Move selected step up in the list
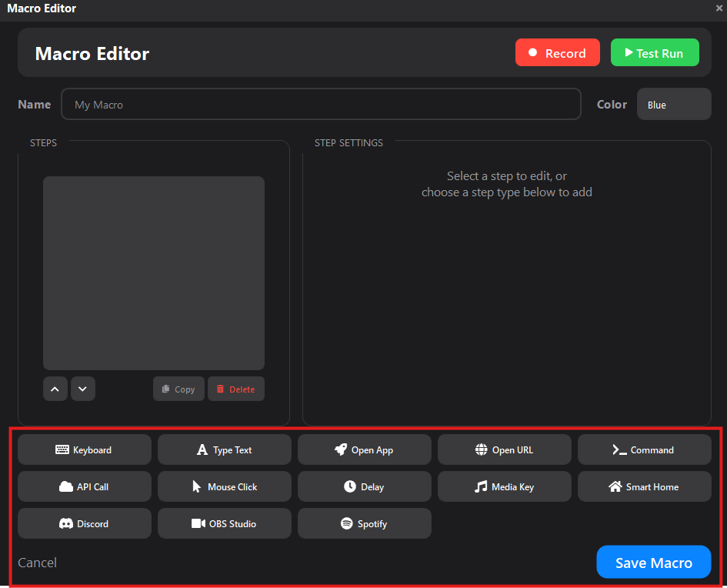The height and width of the screenshot is (588, 727). click(x=55, y=389)
